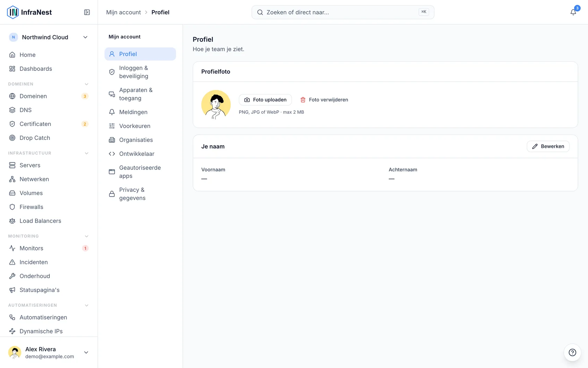The image size is (588, 368).
Task: Collapse the sidebar with the panel icon
Action: 87,12
